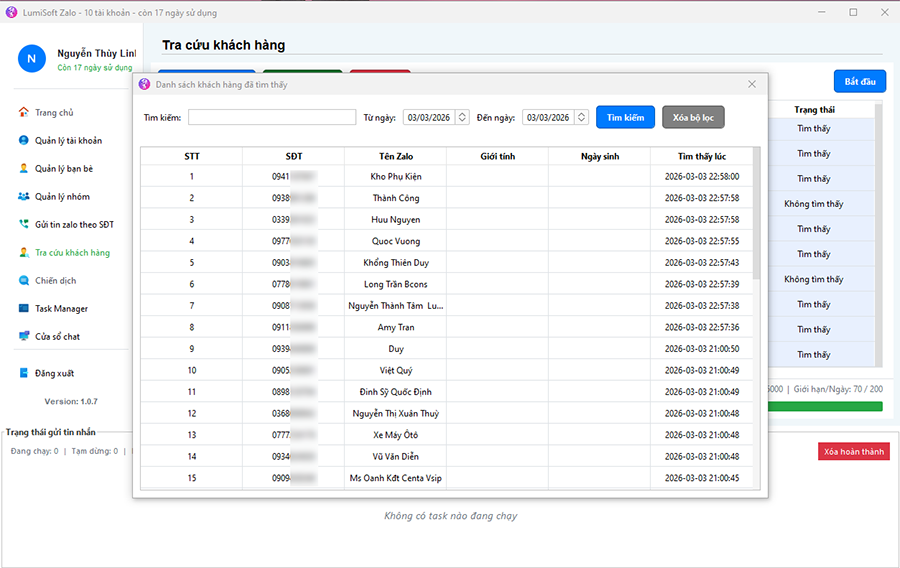Launch Task Manager from sidebar icon
Screen dimensions: 900x568
click(x=24, y=309)
